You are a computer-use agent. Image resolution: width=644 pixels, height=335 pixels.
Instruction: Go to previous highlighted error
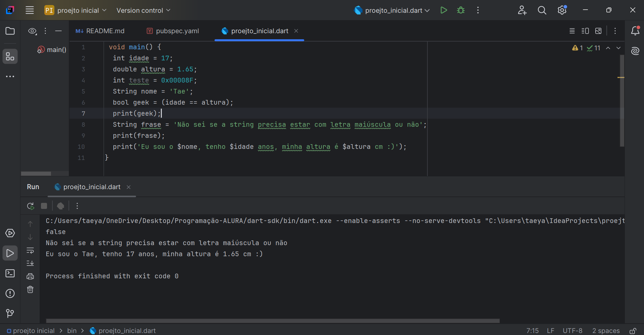(608, 48)
